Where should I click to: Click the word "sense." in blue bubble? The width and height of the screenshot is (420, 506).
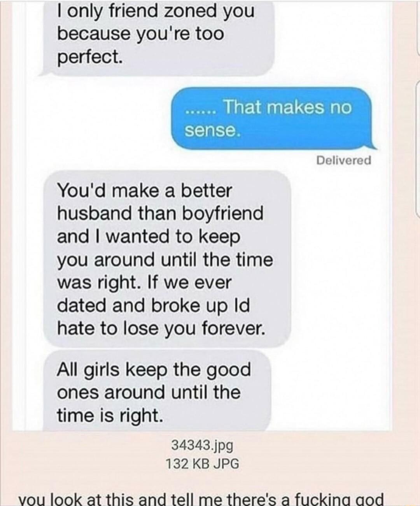pos(210,131)
